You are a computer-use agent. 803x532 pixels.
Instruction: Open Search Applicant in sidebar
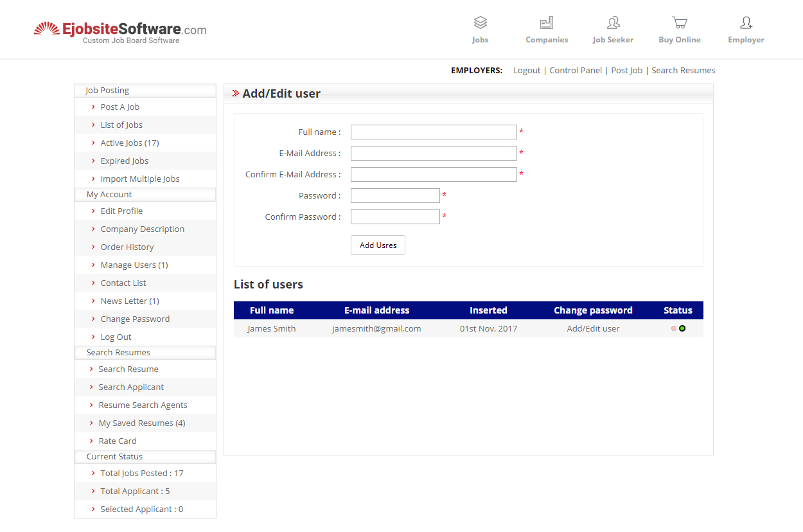click(x=131, y=387)
